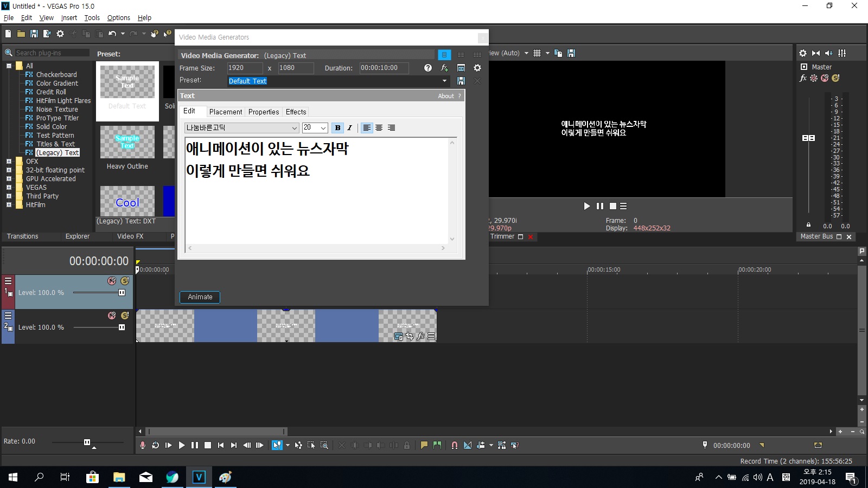Edit the Duration field

pyautogui.click(x=384, y=68)
